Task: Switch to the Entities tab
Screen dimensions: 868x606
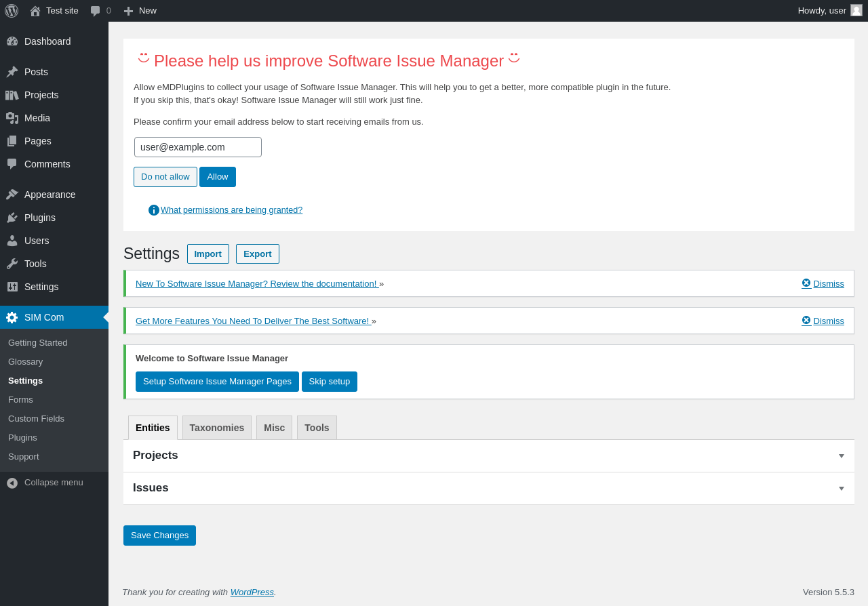Action: point(153,428)
